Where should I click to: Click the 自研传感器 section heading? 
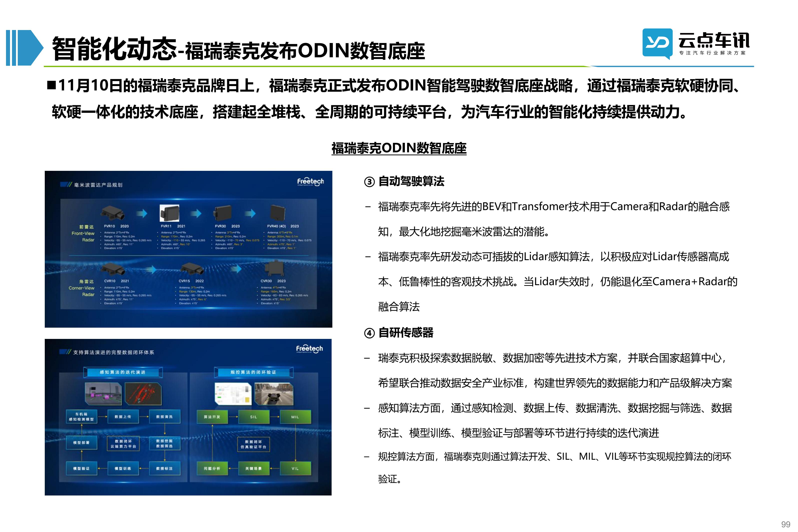[406, 333]
